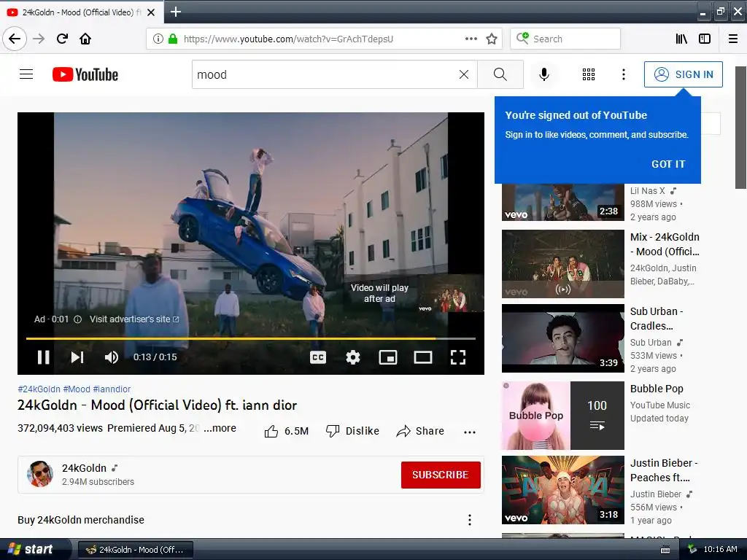The width and height of the screenshot is (747, 560).
Task: Search with voice microphone icon
Action: click(544, 74)
